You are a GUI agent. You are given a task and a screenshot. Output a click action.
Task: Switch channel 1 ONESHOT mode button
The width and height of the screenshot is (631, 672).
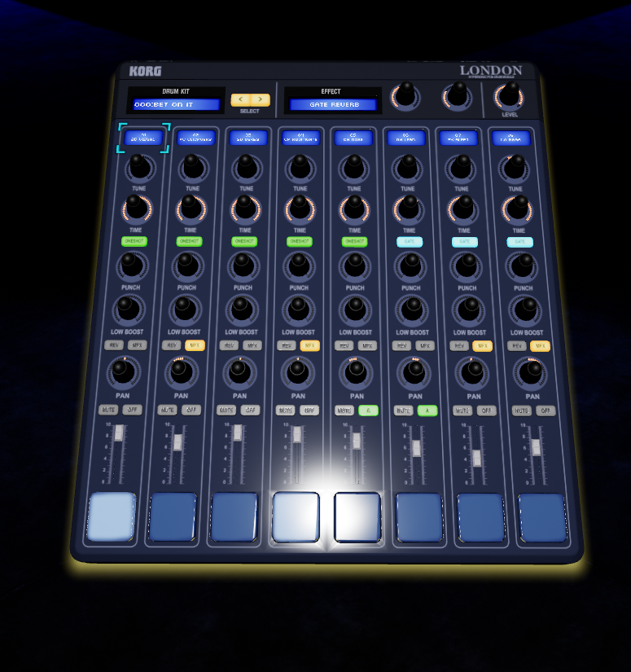(x=134, y=242)
